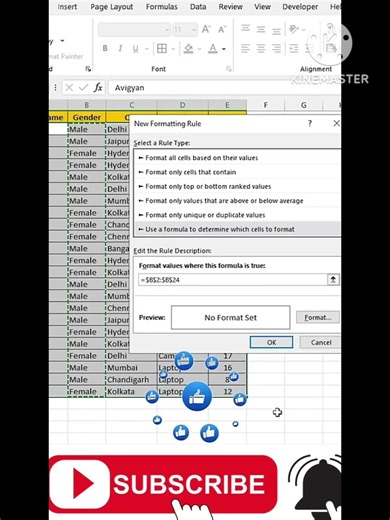Toggle Underline formatting in Font group
390x520 pixels.
coord(135,49)
